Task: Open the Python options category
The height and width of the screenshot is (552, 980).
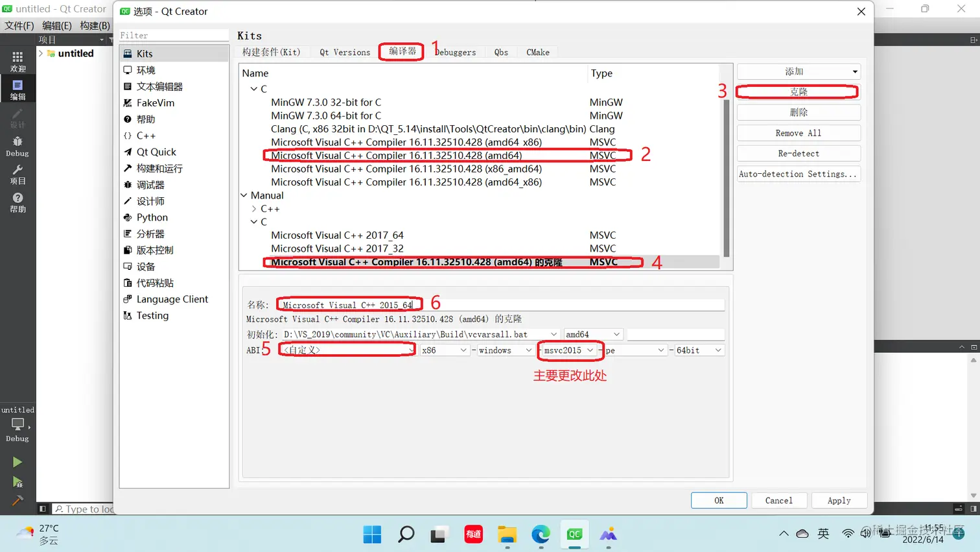Action: [174, 217]
